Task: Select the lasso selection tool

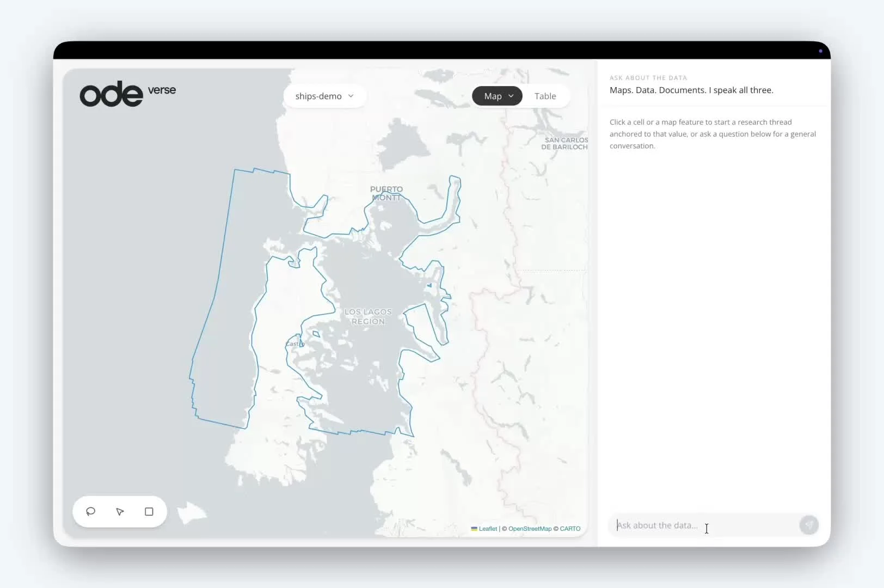Action: pyautogui.click(x=91, y=511)
